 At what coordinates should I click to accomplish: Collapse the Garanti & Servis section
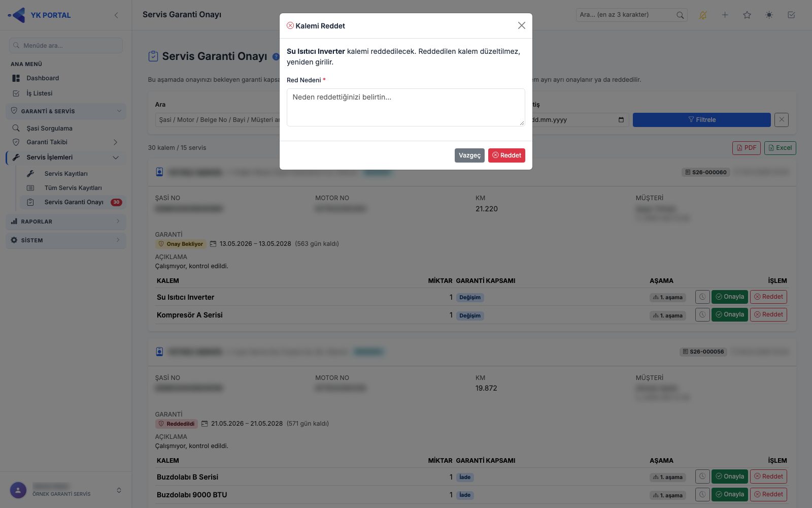66,111
